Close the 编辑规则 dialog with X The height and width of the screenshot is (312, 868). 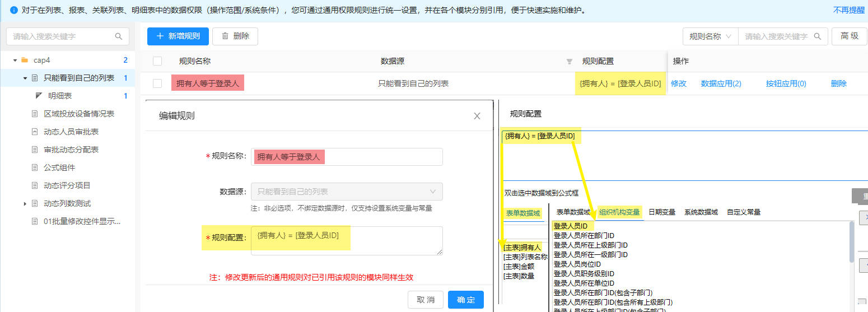[x=477, y=116]
